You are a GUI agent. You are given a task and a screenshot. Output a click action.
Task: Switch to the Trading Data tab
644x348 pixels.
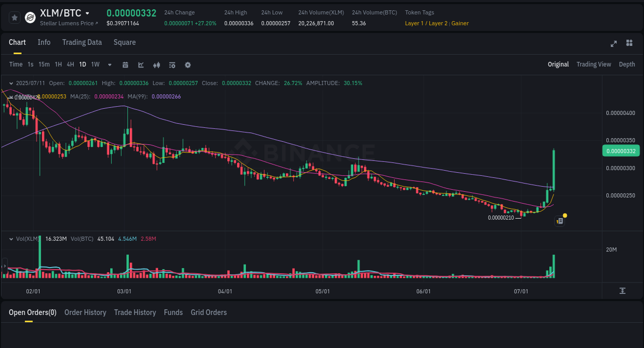pos(82,42)
